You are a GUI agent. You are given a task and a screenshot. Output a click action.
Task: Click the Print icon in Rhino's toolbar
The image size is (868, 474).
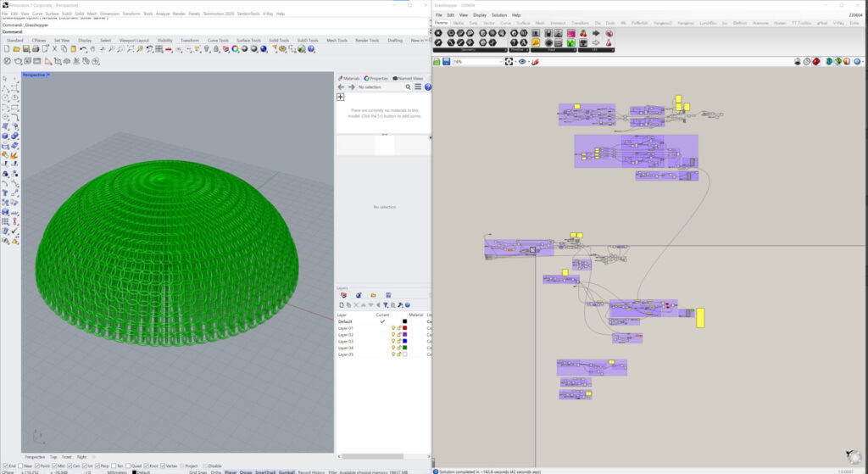(34, 50)
